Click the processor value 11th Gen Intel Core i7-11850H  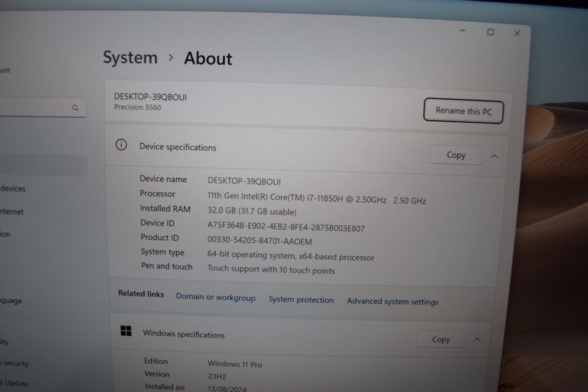point(316,198)
